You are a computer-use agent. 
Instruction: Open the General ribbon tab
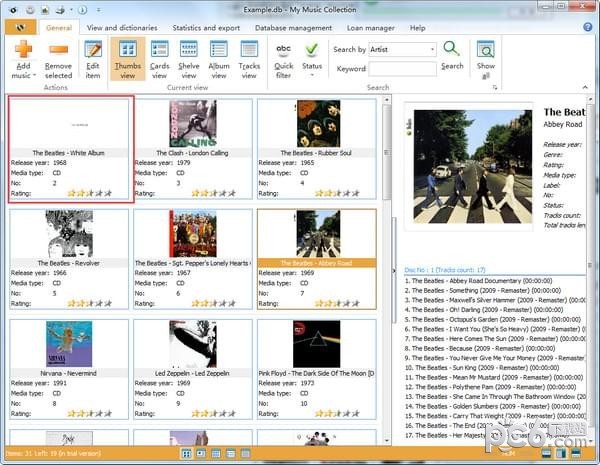point(59,28)
